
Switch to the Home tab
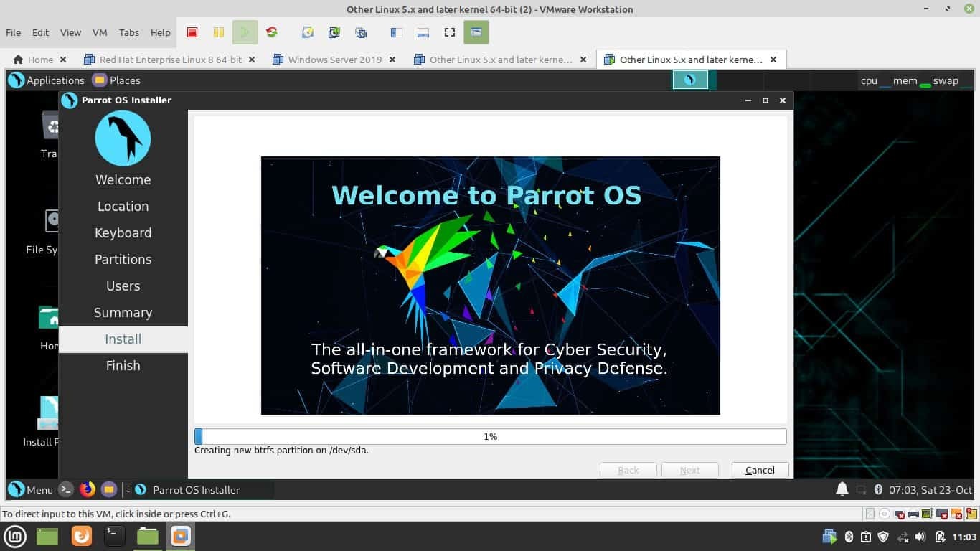point(40,60)
